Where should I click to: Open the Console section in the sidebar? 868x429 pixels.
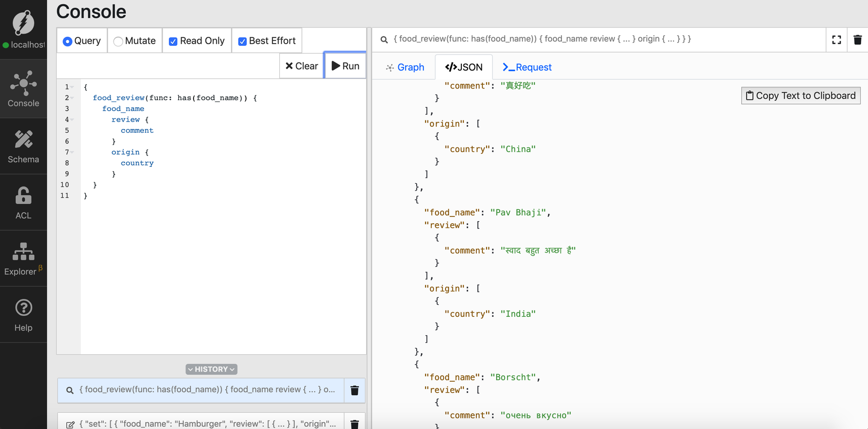click(x=23, y=89)
